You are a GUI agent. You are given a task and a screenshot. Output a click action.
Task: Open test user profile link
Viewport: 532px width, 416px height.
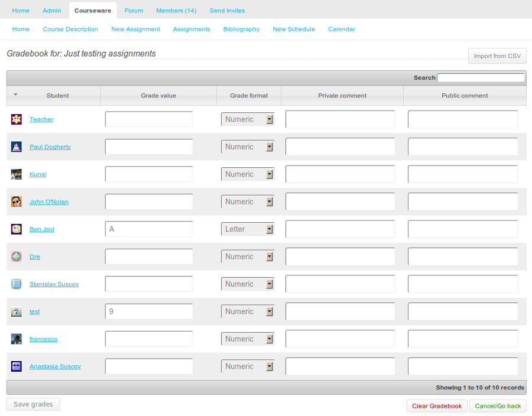click(35, 311)
